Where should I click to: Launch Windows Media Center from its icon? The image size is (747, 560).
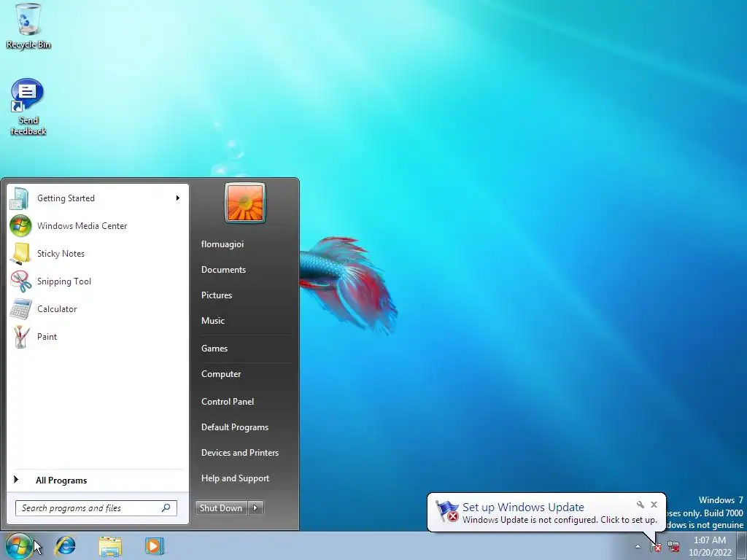(20, 226)
